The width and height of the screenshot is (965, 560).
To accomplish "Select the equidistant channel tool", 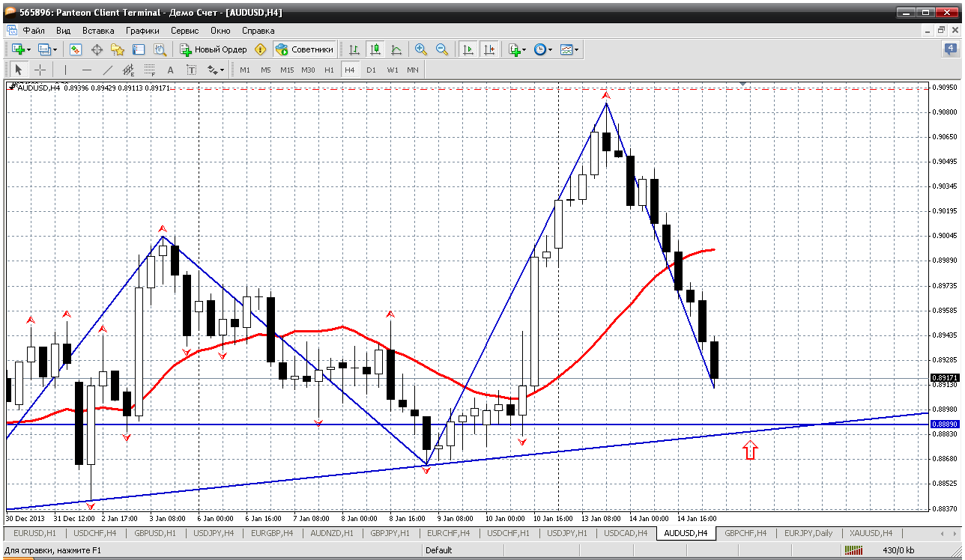I will pyautogui.click(x=129, y=70).
